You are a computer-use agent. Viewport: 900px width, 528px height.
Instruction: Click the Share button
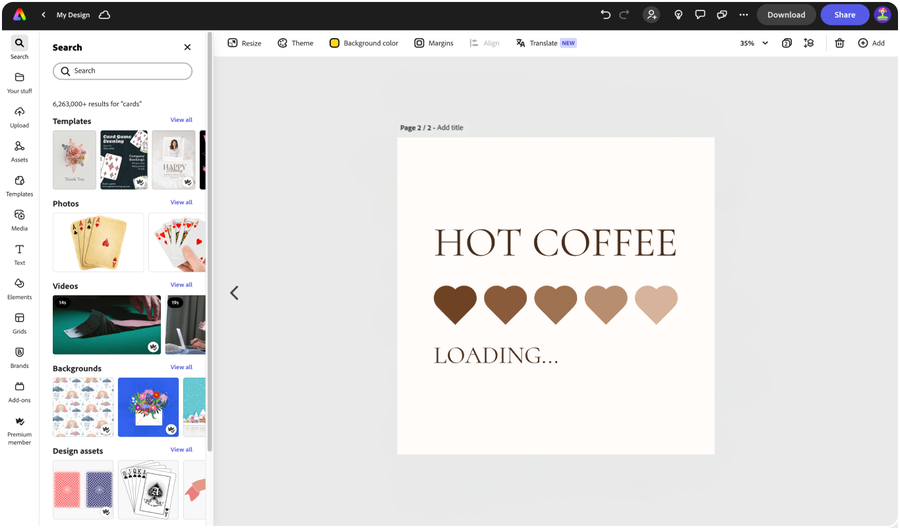(x=844, y=15)
